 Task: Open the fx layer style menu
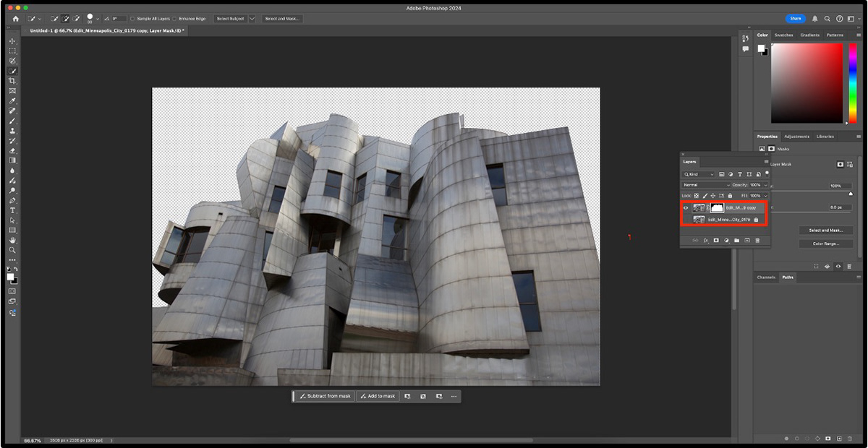pyautogui.click(x=705, y=240)
